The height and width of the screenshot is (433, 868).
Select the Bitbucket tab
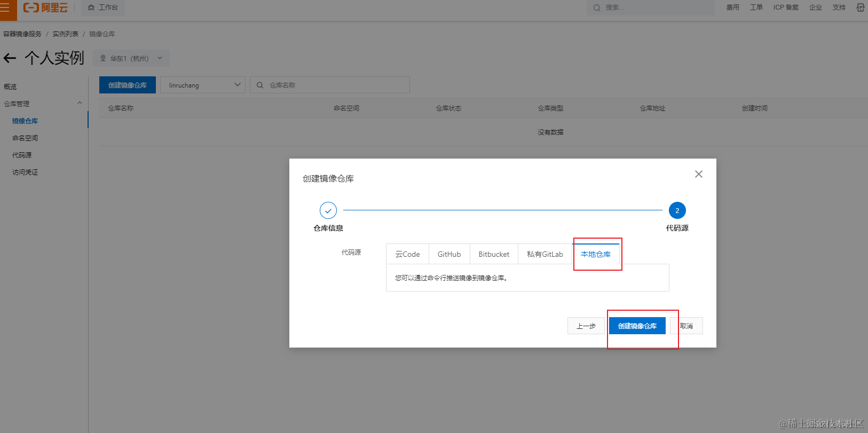[x=494, y=254]
